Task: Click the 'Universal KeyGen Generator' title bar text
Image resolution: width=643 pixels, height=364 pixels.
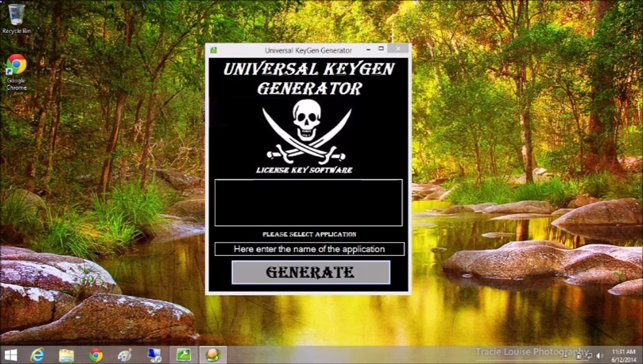Action: [308, 51]
